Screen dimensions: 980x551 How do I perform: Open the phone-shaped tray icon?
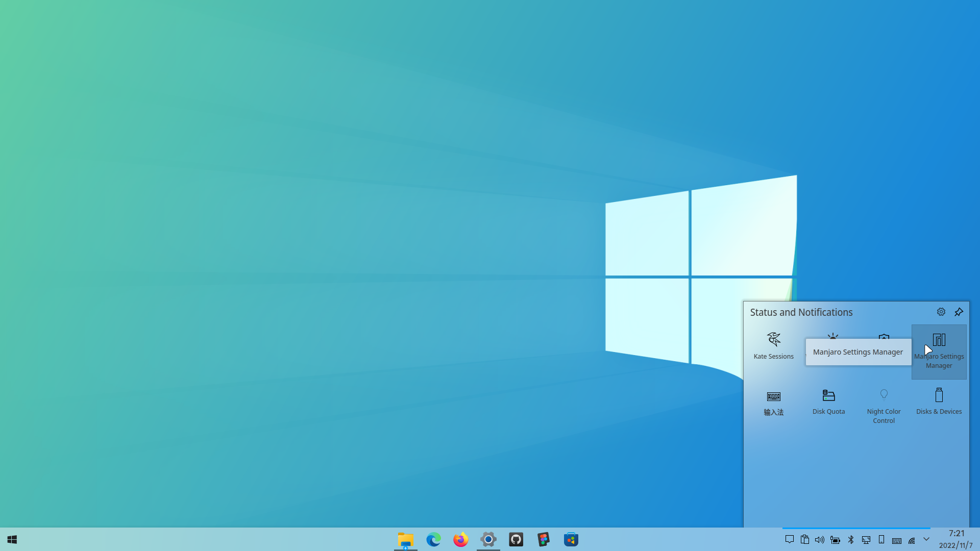pos(881,539)
